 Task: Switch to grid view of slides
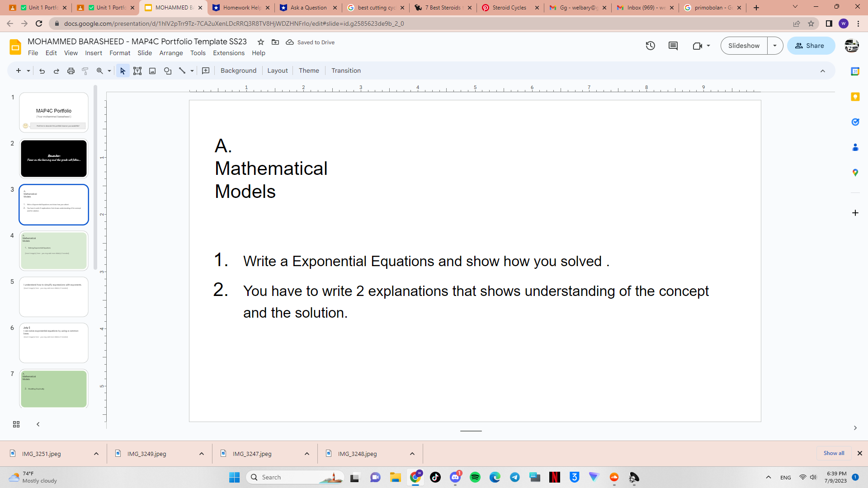16,424
